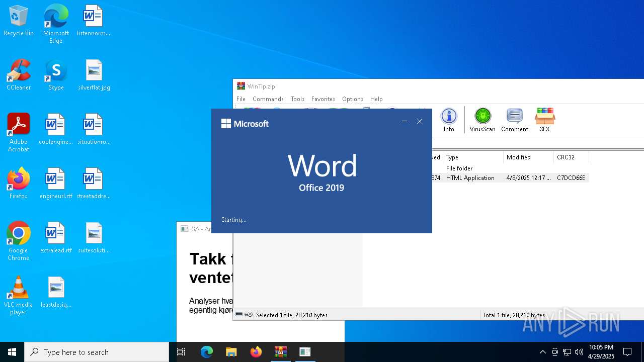Sort WinRAR list by Modified column
The image size is (644, 362).
coord(528,157)
